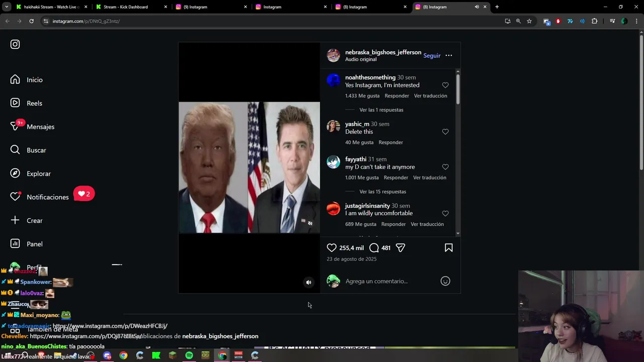Open the emoji picker for comments
This screenshot has width=644, height=362.
pyautogui.click(x=445, y=281)
